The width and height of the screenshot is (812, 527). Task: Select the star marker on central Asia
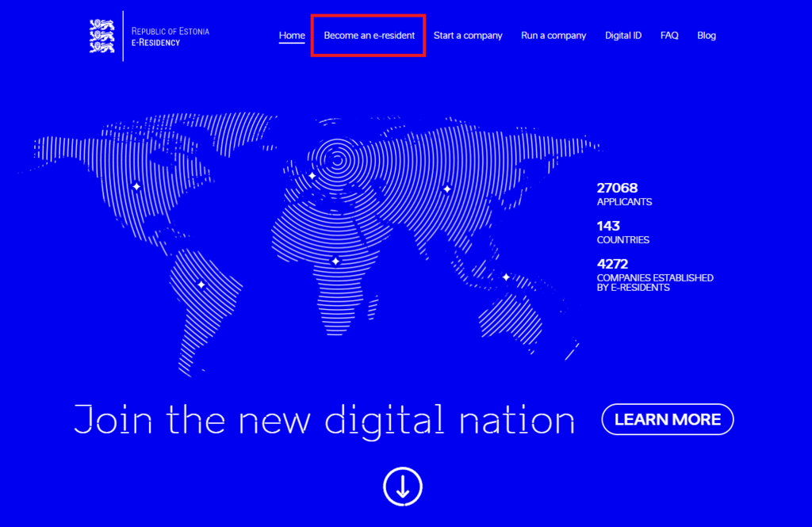447,189
